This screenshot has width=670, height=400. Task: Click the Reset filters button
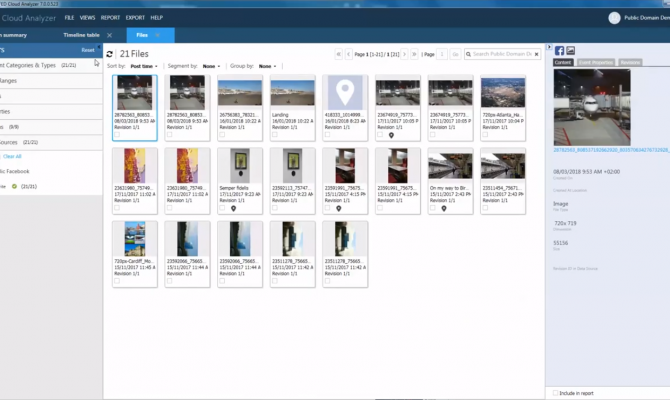[x=88, y=49]
